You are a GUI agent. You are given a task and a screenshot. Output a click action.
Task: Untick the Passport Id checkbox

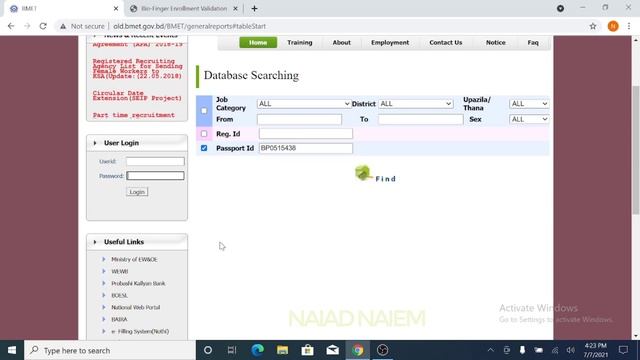click(x=204, y=148)
